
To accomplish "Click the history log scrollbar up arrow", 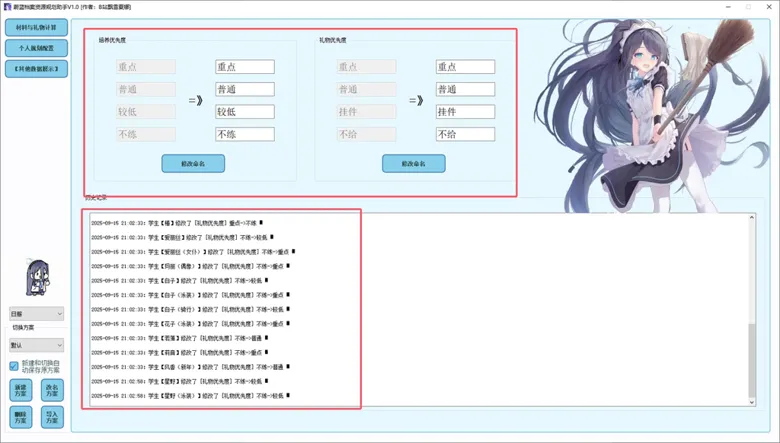I will [x=752, y=218].
